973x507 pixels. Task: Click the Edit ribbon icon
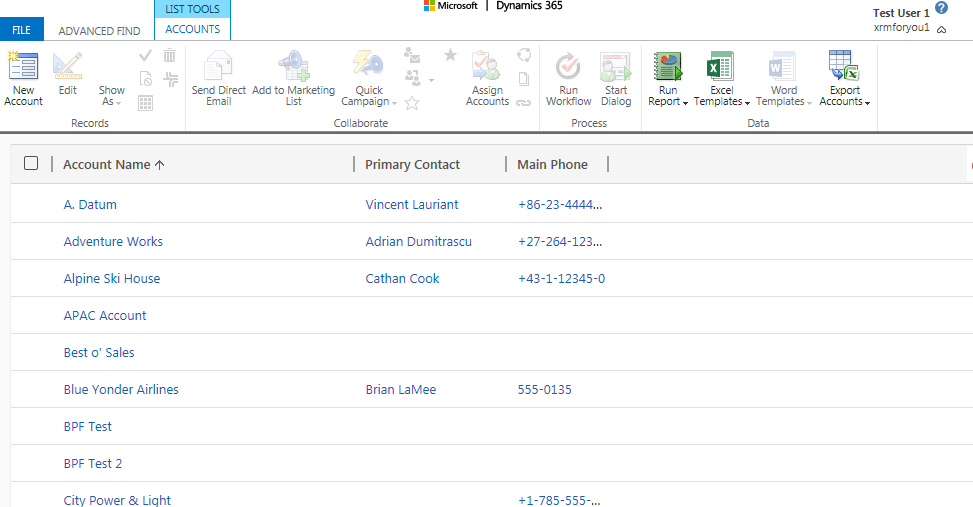[x=68, y=66]
